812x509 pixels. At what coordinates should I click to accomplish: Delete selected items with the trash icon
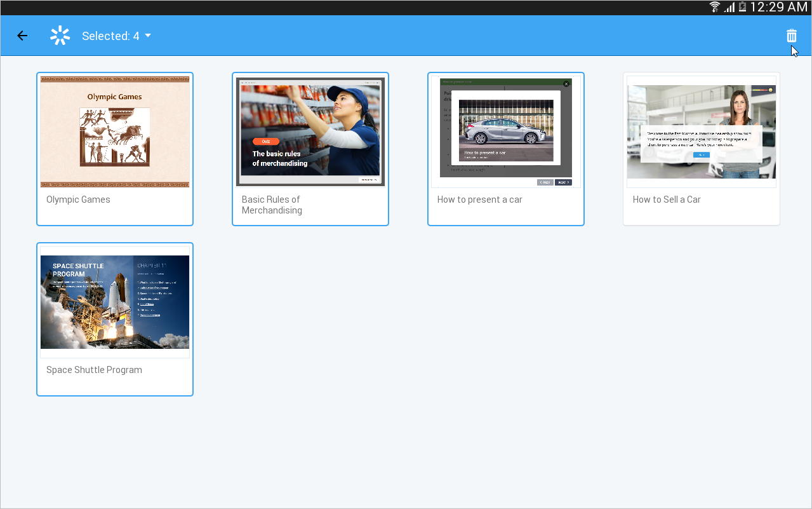click(x=791, y=36)
